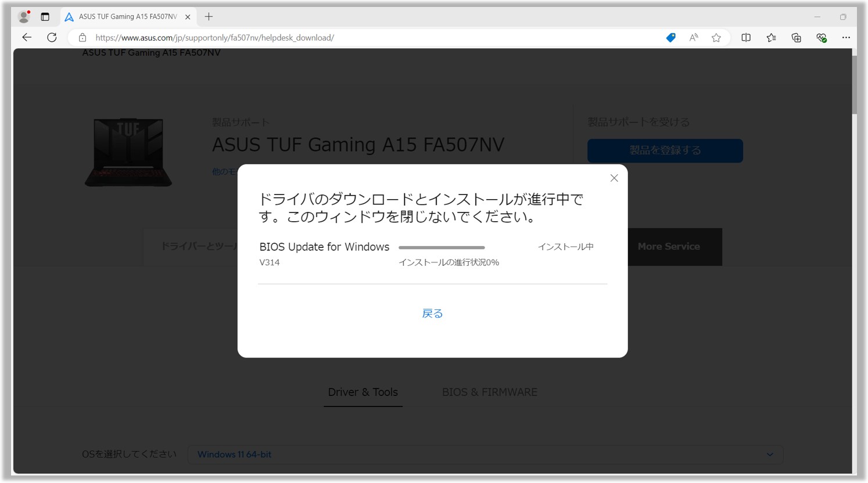Click ASUS TUF Gaming A15 FA507NV heading
The image size is (868, 483).
pos(358,145)
